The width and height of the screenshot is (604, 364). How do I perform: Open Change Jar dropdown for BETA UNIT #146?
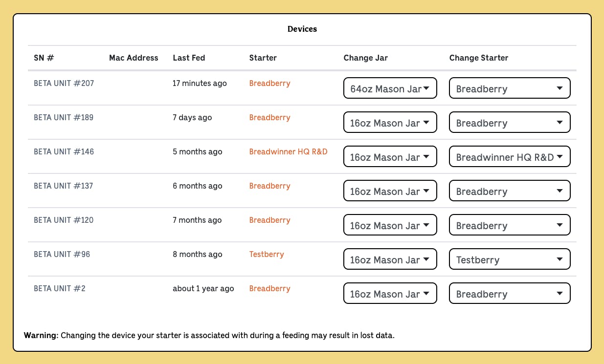click(x=390, y=157)
